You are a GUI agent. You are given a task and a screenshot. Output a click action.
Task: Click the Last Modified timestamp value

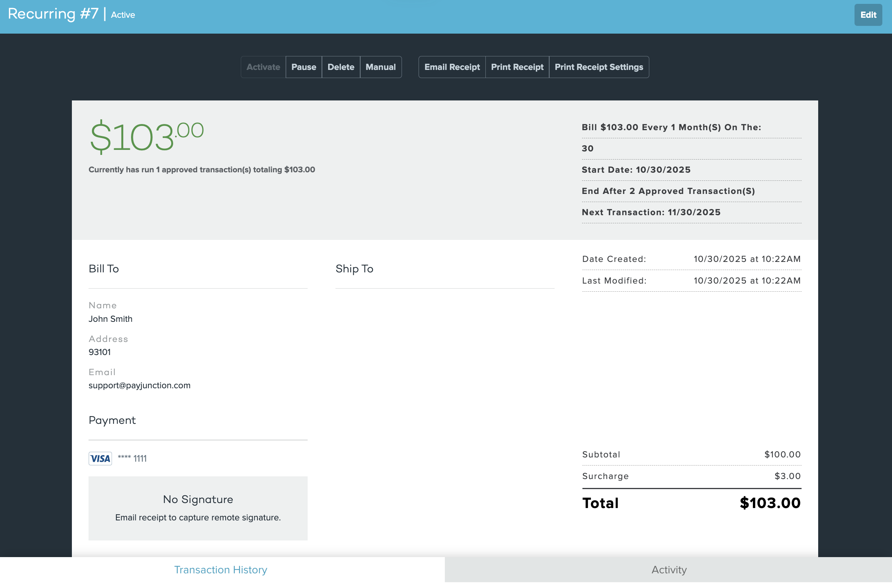[747, 281]
